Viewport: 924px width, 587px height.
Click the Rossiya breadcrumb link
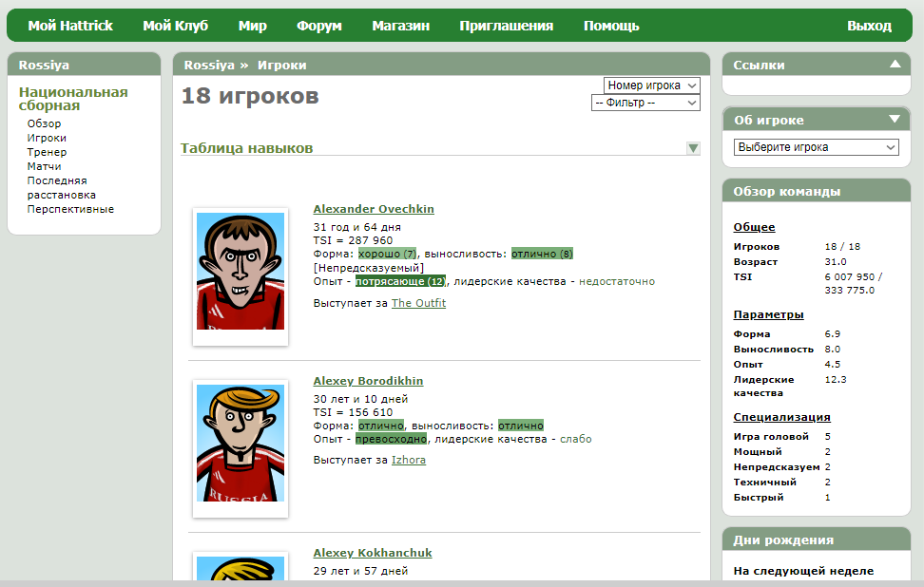pyautogui.click(x=209, y=65)
